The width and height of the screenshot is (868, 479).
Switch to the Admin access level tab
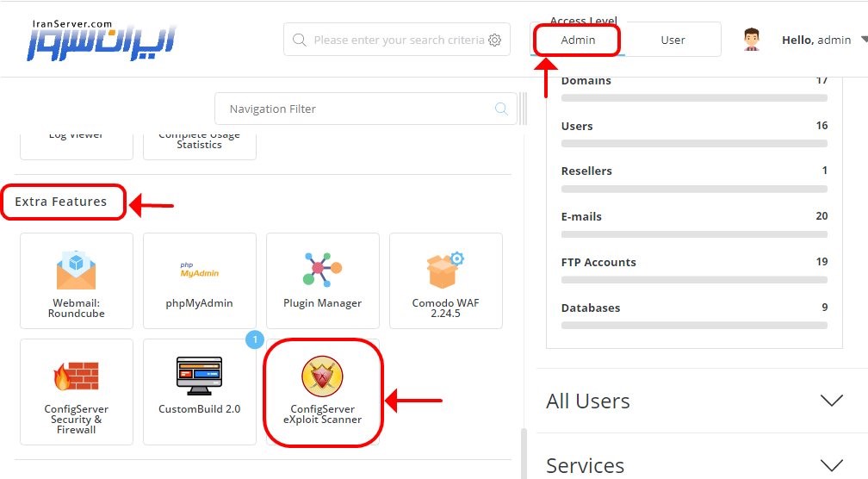[578, 40]
